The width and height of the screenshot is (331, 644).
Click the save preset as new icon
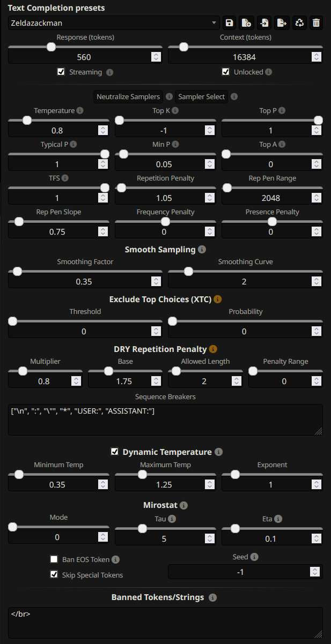(247, 23)
